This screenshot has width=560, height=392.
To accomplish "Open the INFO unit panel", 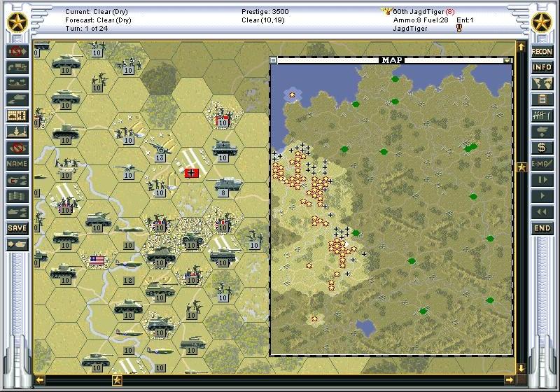I will tap(542, 67).
